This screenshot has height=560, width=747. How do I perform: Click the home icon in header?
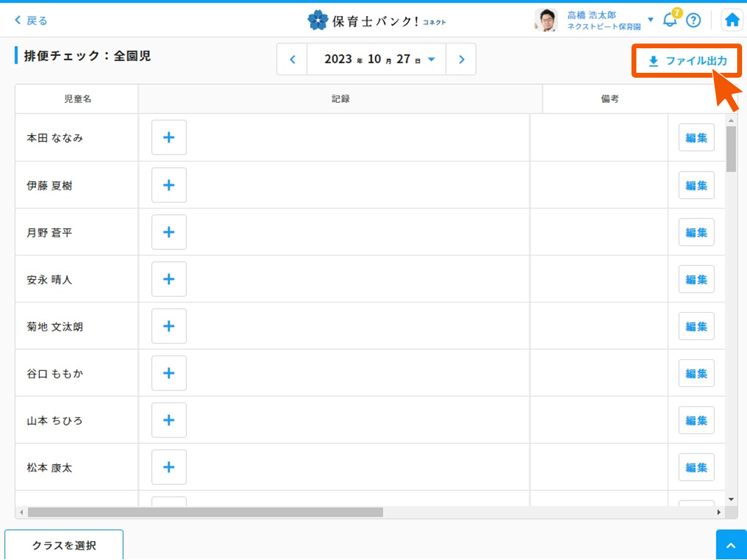coord(732,20)
